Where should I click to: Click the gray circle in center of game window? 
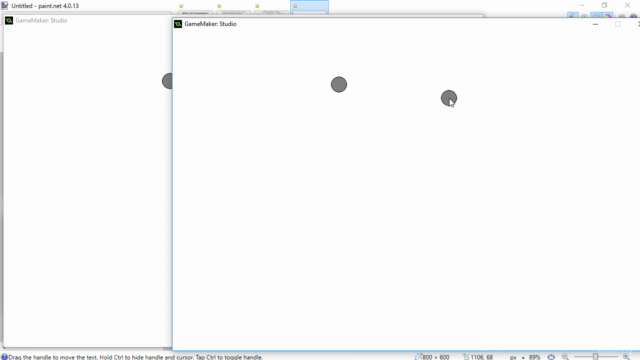339,84
